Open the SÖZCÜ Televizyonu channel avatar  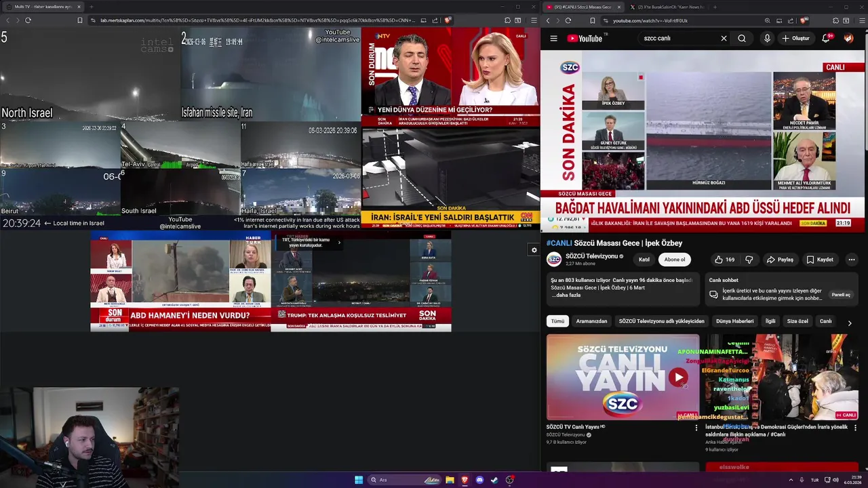[554, 260]
